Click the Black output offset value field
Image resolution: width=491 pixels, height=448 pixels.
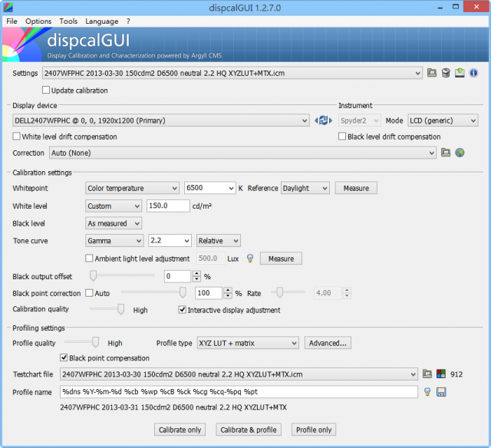pyautogui.click(x=177, y=276)
